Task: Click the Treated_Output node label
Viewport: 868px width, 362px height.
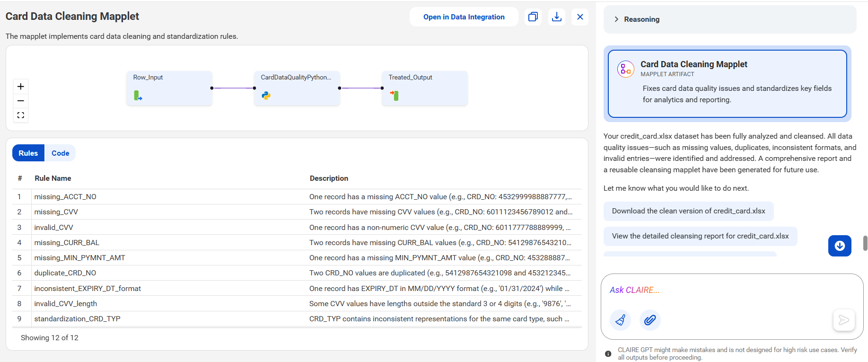Action: click(x=411, y=78)
